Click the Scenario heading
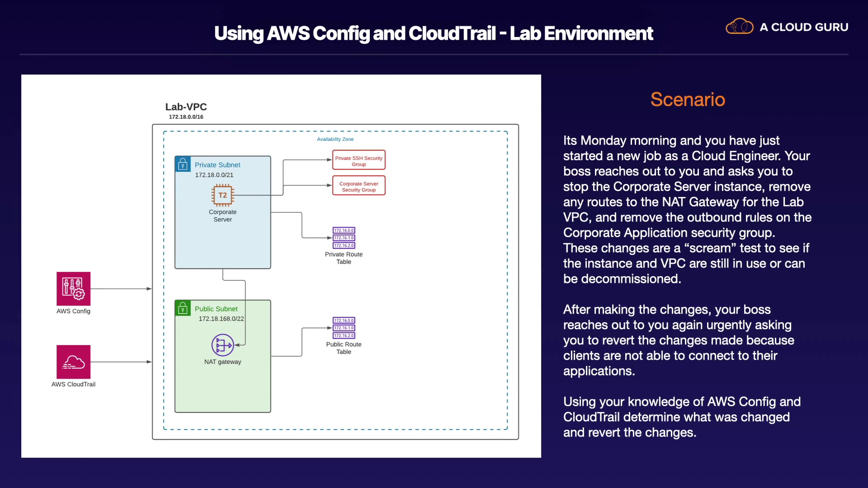Viewport: 868px width, 488px height. pos(687,99)
